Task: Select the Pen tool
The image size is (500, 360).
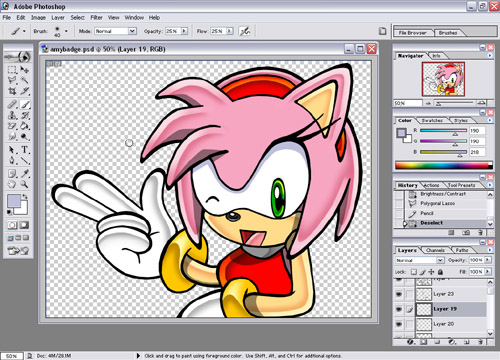Action: point(12,160)
